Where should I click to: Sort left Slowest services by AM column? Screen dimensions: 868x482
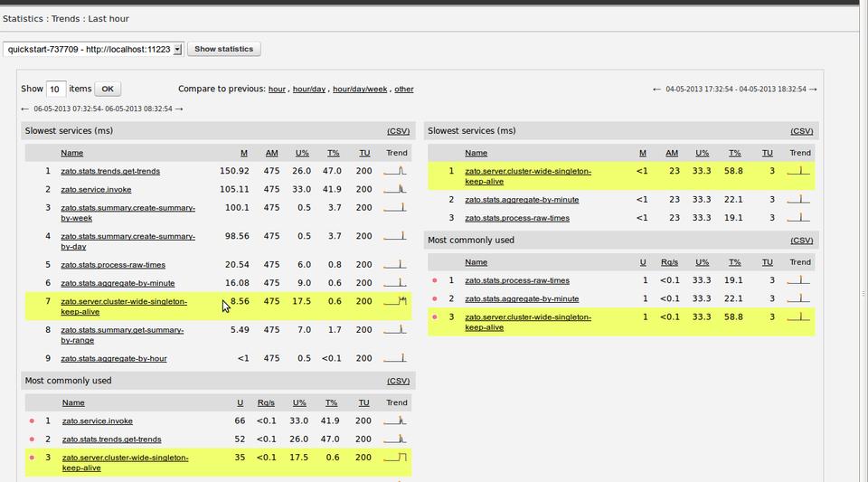(x=271, y=153)
